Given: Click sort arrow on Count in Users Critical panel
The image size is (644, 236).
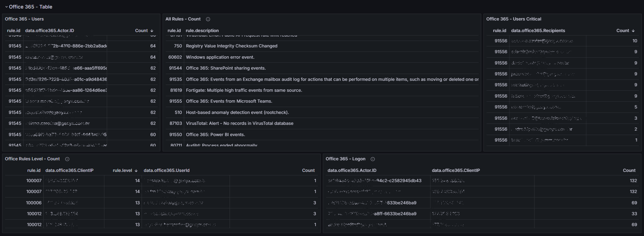Looking at the screenshot, I should click(x=633, y=31).
